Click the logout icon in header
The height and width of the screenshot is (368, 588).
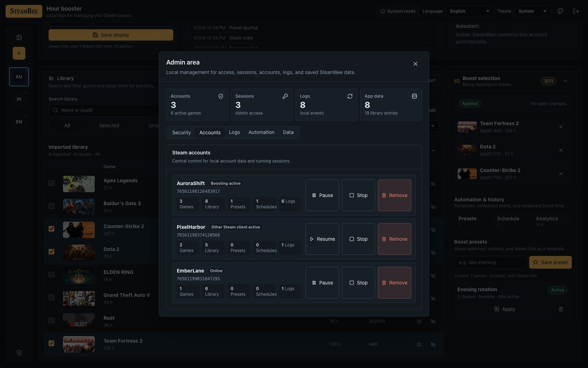pyautogui.click(x=576, y=11)
